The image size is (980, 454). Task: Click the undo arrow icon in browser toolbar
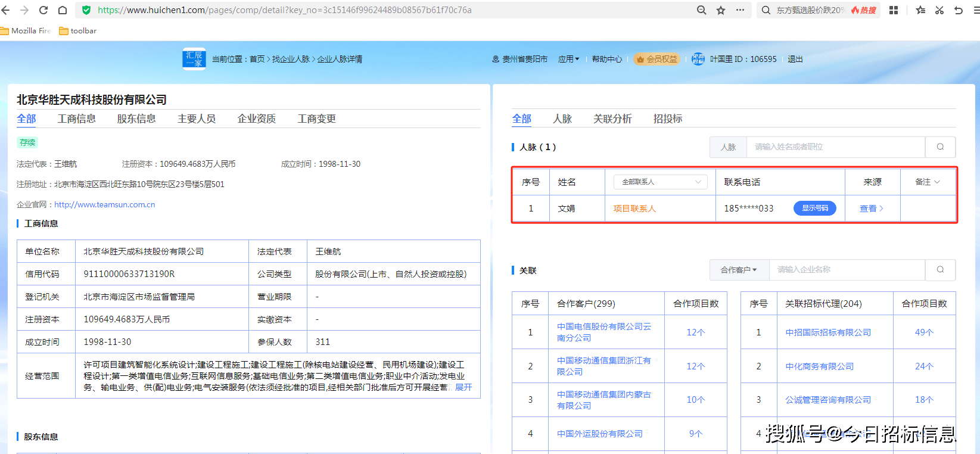(959, 10)
